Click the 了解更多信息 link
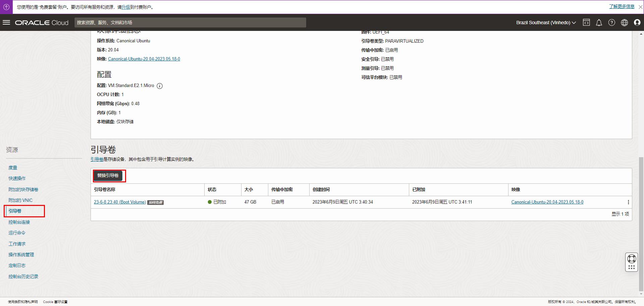This screenshot has width=644, height=306. coord(622,7)
